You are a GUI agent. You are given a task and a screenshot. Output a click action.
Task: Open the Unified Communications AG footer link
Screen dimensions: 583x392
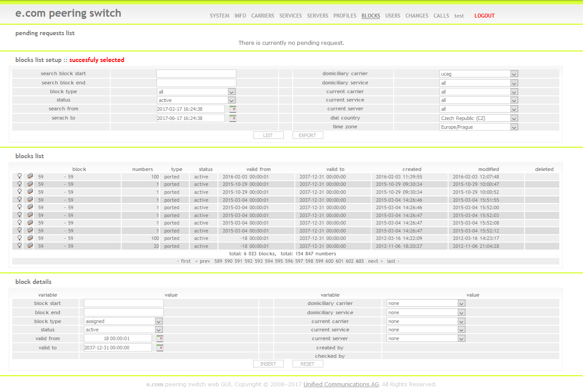(x=341, y=385)
